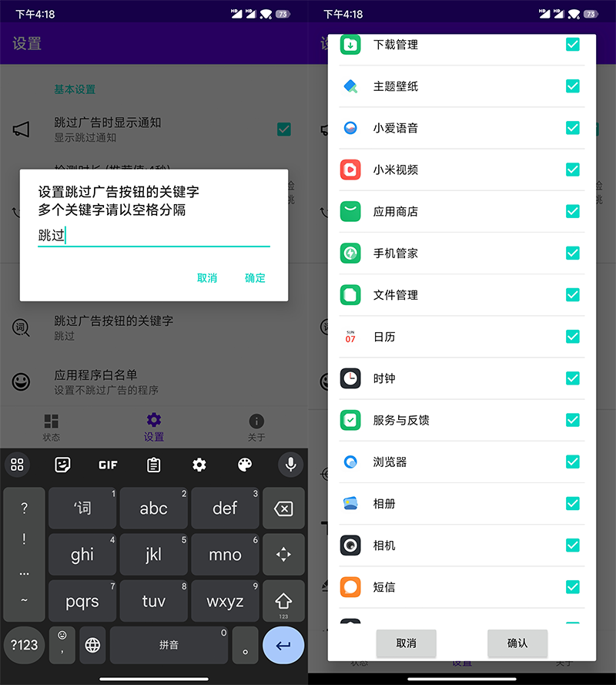
Task: Tap the 文件管理 file manager icon
Action: [350, 295]
